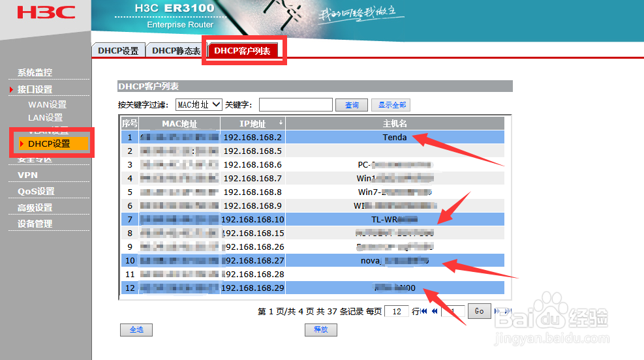Open 系统监控 menu
644x360 pixels.
tap(35, 72)
